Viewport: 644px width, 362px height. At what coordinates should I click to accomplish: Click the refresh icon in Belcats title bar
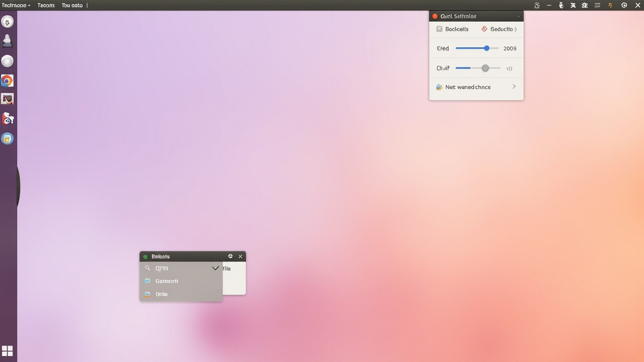coord(230,256)
